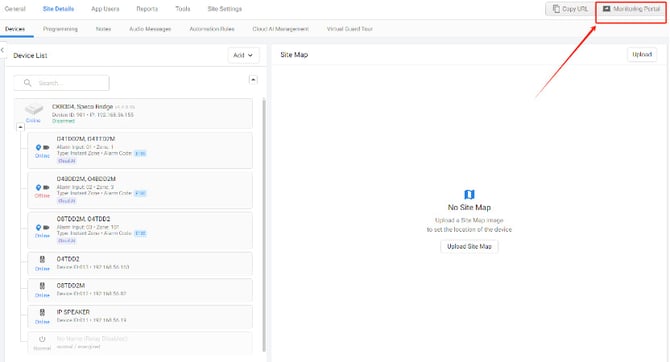Open the General tab
The height and width of the screenshot is (362, 670).
tap(15, 9)
